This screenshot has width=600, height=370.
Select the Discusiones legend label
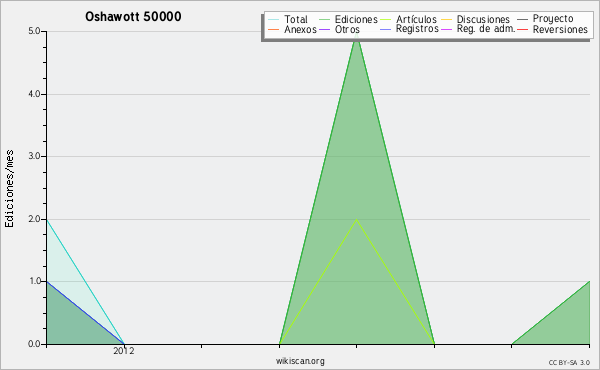coord(483,19)
